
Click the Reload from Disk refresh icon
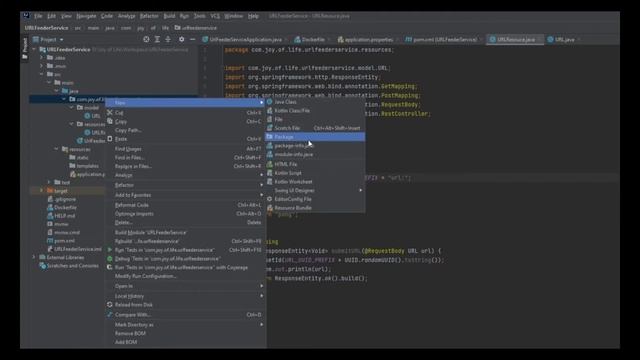pos(110,304)
